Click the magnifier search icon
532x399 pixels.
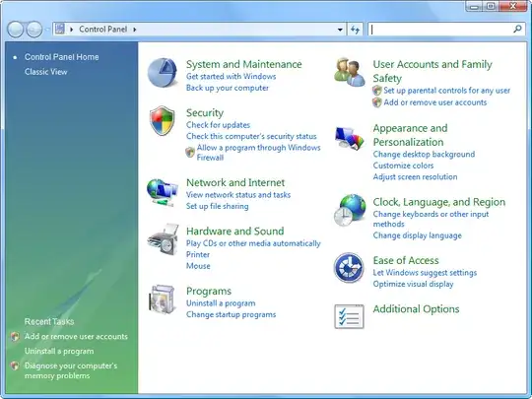[517, 30]
